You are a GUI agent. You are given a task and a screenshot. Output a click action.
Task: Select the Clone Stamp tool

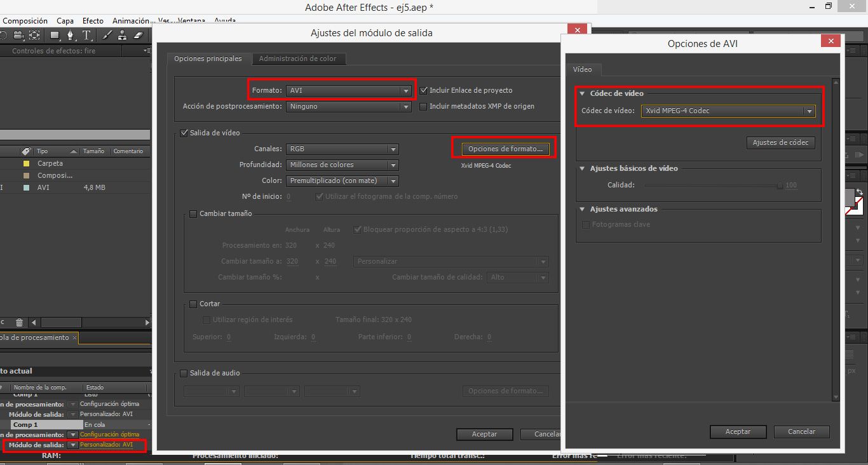123,36
